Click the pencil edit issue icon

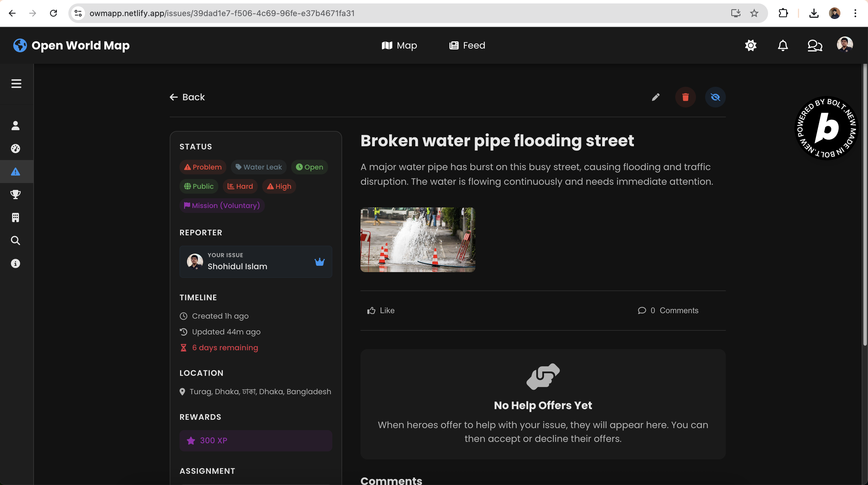[x=655, y=97]
